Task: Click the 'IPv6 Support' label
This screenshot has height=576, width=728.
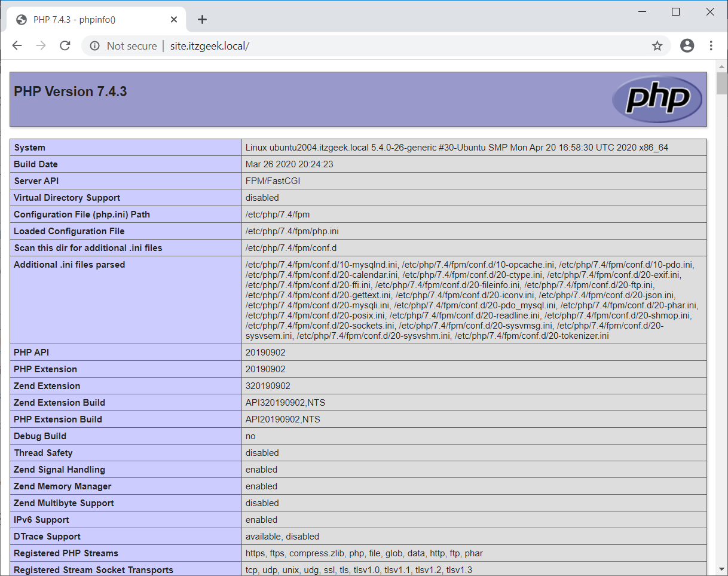Action: point(42,520)
